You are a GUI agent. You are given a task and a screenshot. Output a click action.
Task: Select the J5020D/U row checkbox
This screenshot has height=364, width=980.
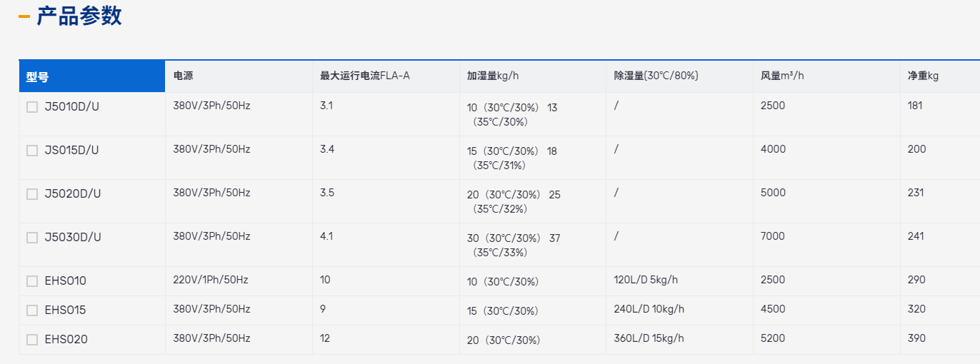pyautogui.click(x=32, y=194)
